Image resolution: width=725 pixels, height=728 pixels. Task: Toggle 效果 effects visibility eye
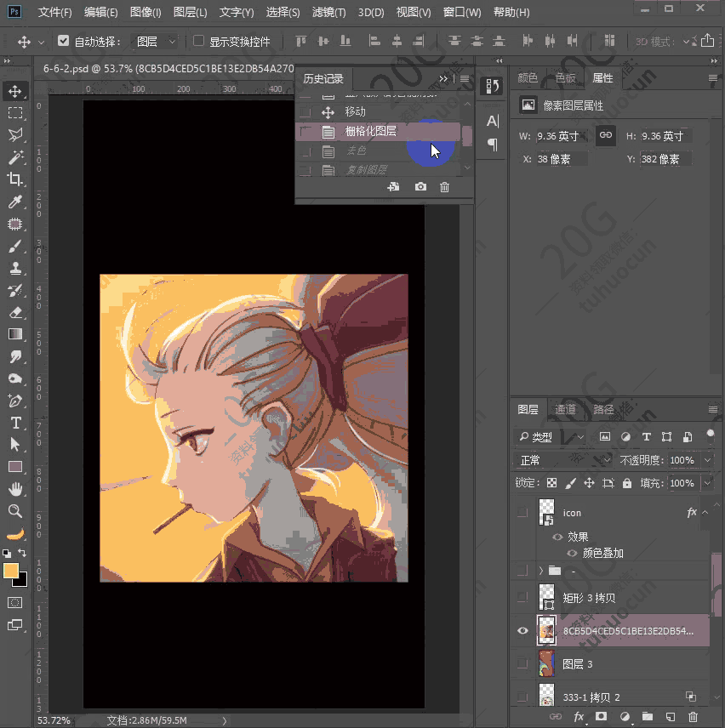pos(557,537)
